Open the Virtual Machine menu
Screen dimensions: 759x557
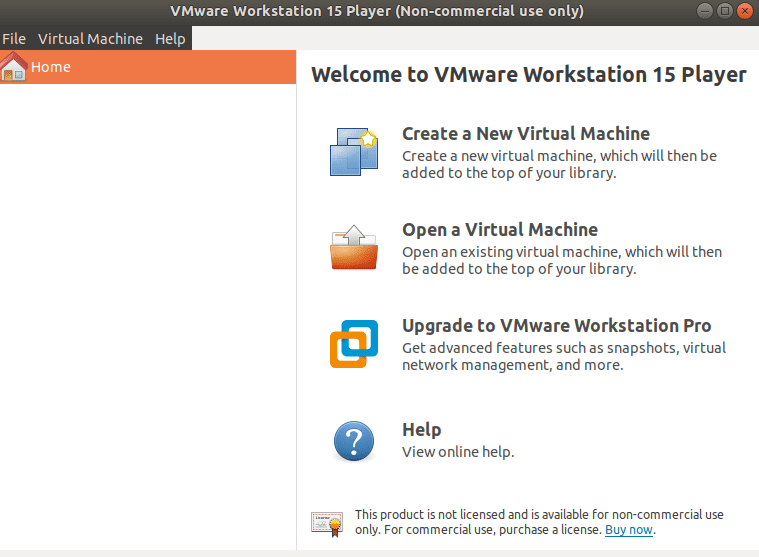[91, 39]
